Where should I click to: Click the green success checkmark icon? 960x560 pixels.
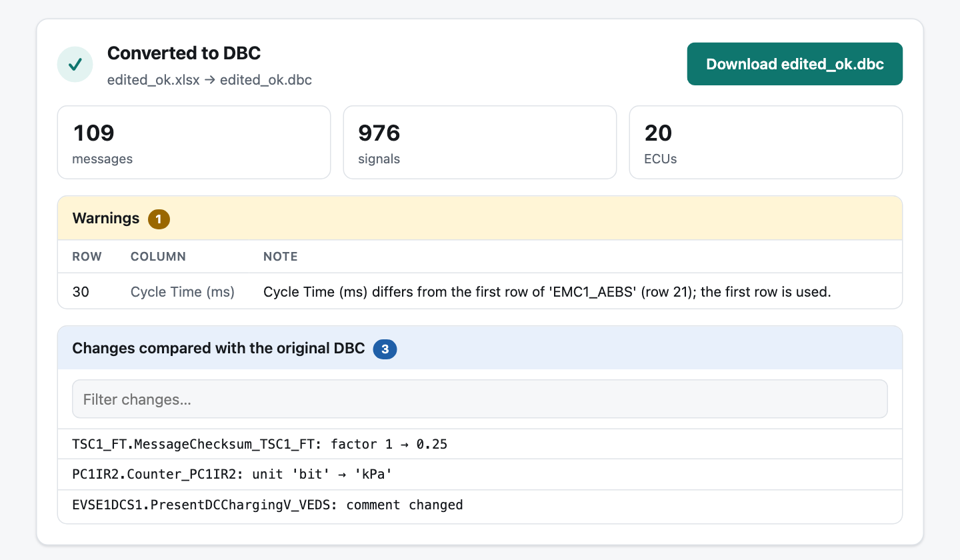[75, 65]
